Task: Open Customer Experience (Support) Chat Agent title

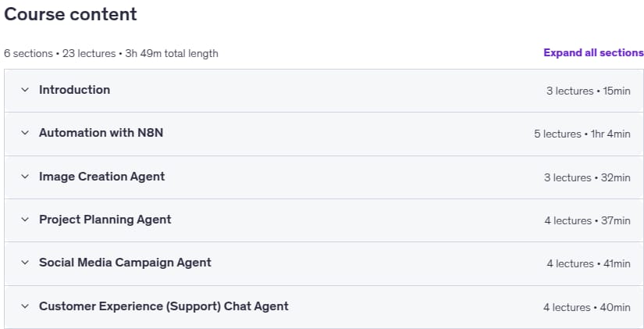Action: pyautogui.click(x=164, y=306)
